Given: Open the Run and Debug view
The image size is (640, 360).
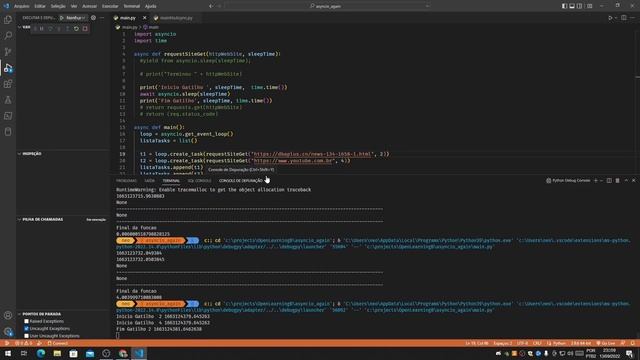Looking at the screenshot, I should [8, 68].
